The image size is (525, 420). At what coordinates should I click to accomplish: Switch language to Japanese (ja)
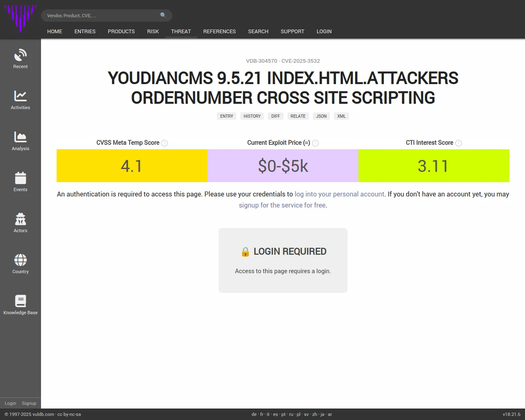[x=322, y=414]
